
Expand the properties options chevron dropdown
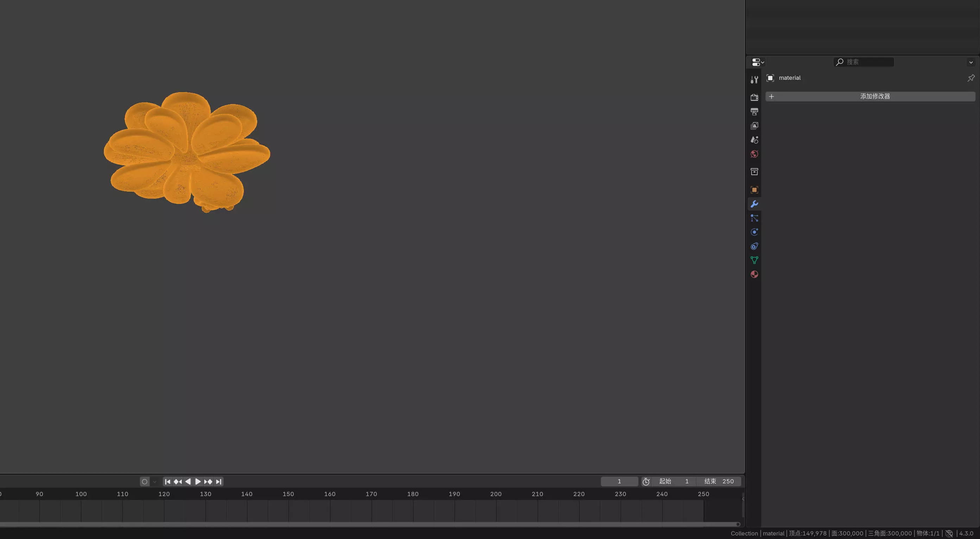(970, 62)
